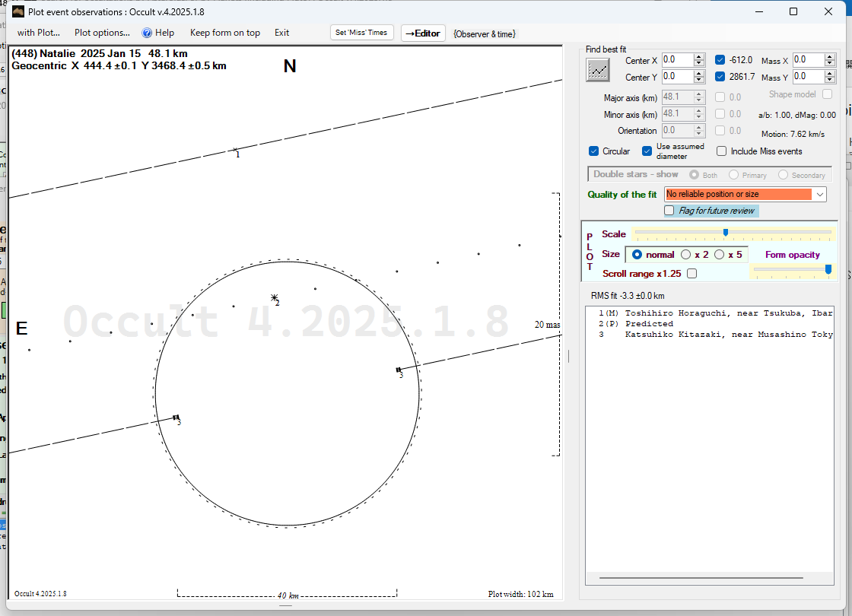Maximize the Plot event observations window
852x616 pixels.
coord(793,11)
